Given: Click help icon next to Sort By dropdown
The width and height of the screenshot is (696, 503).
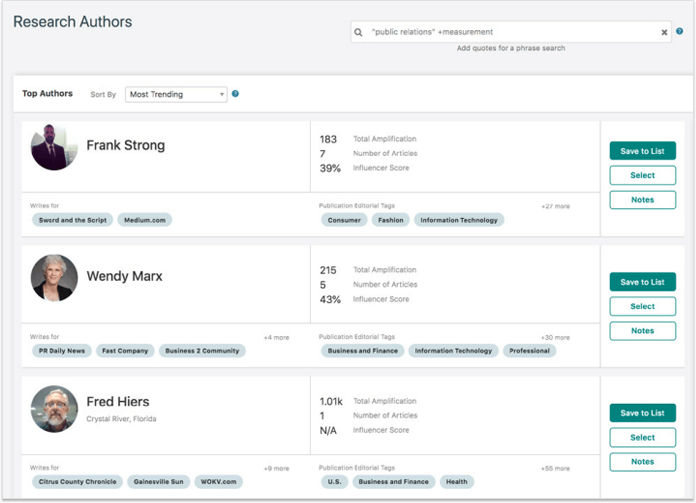Looking at the screenshot, I should tap(235, 94).
